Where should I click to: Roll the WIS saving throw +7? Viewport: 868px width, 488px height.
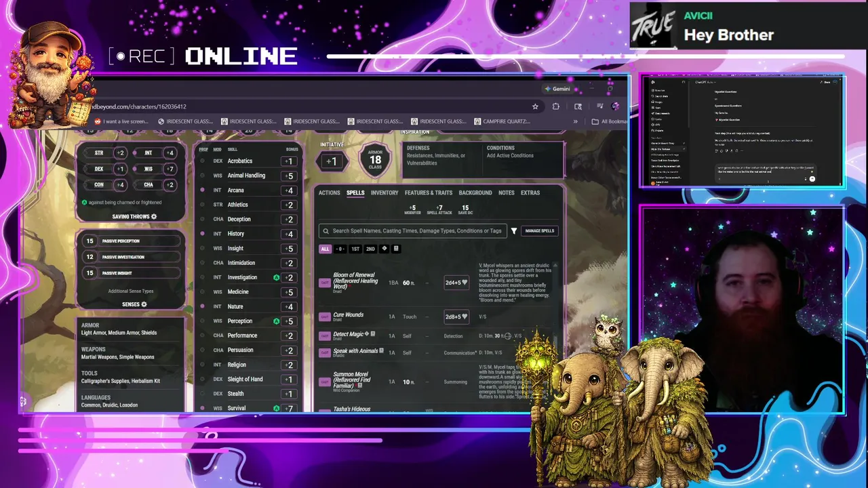tap(171, 169)
